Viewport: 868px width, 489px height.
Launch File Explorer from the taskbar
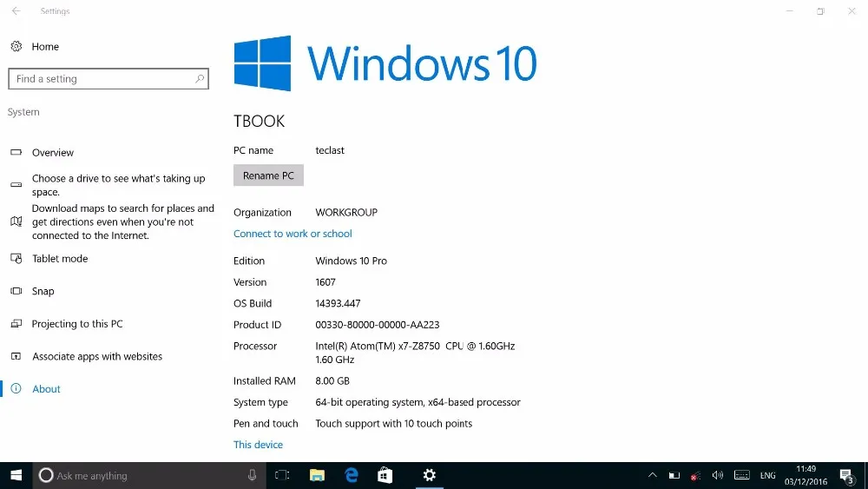[317, 475]
